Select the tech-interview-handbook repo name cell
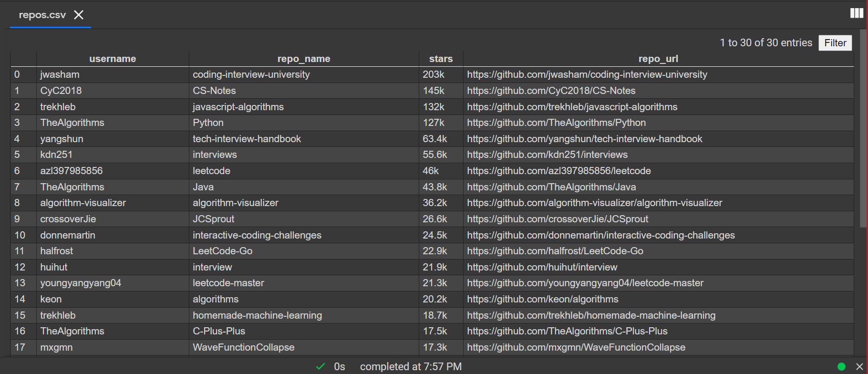 [x=304, y=139]
